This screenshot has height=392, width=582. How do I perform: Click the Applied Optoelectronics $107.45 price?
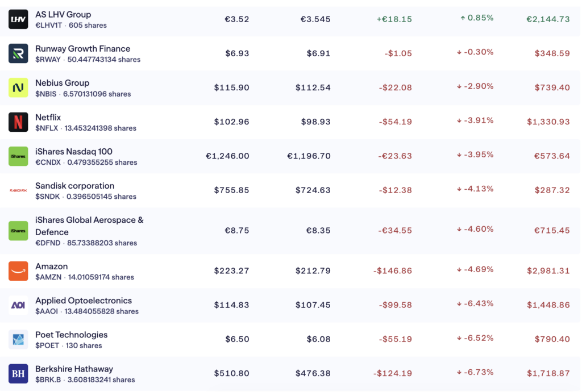[x=313, y=305]
